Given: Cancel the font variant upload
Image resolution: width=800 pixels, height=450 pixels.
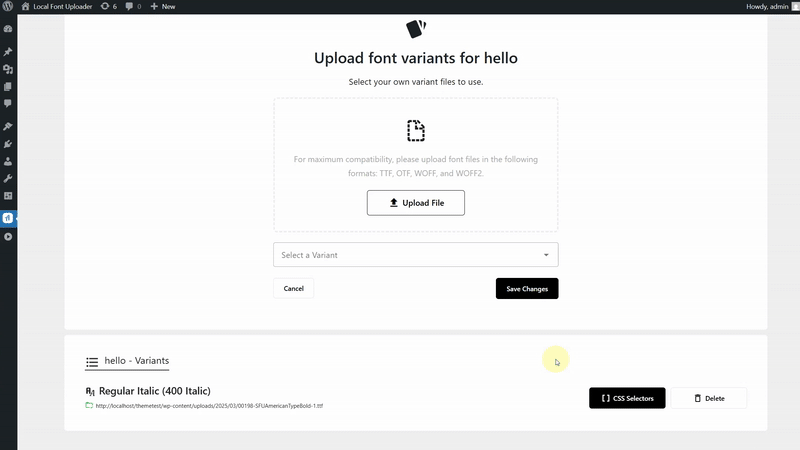Looking at the screenshot, I should [x=293, y=289].
